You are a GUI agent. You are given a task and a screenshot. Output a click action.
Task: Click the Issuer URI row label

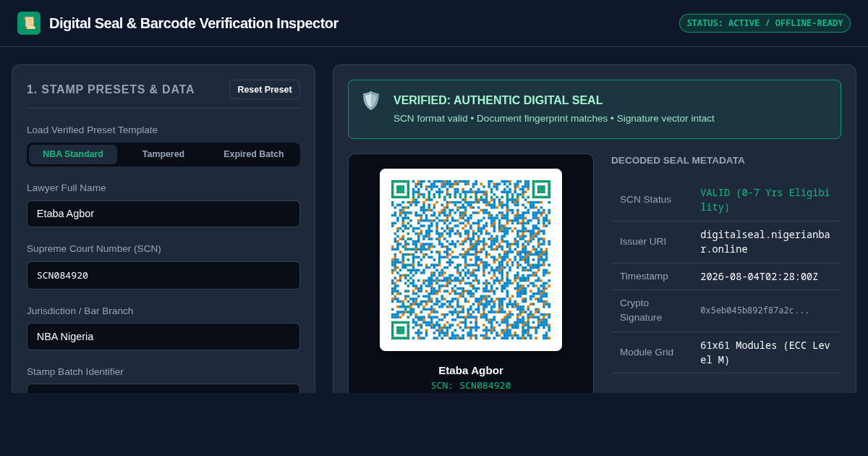[643, 242]
